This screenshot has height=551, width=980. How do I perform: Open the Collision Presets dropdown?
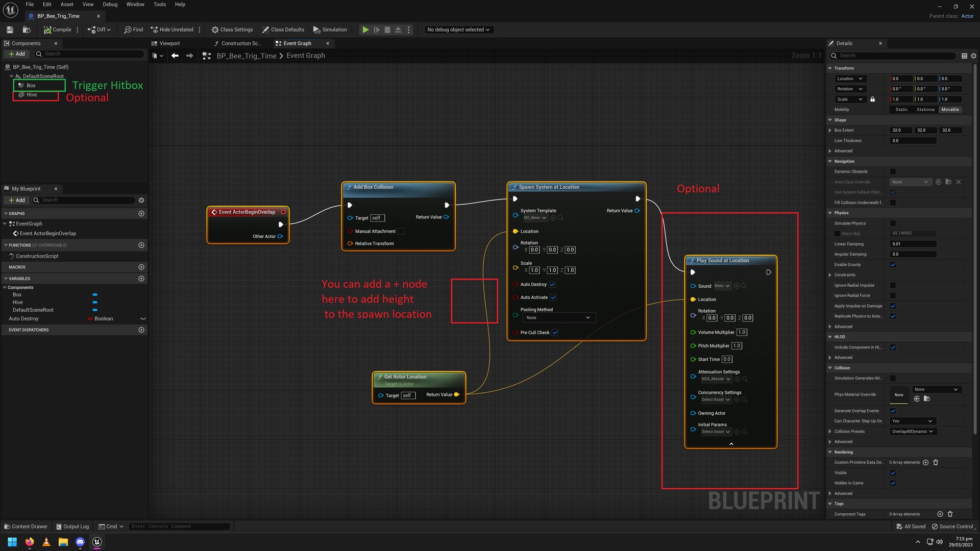tap(913, 431)
